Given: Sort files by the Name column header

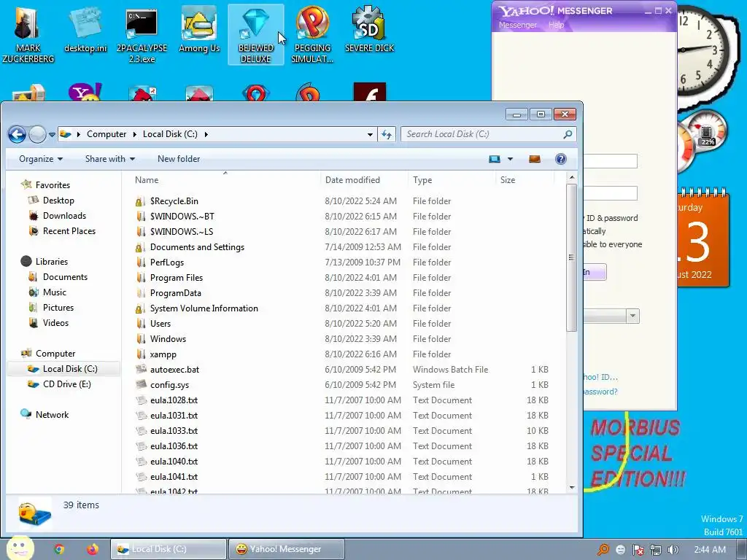Looking at the screenshot, I should 146,180.
